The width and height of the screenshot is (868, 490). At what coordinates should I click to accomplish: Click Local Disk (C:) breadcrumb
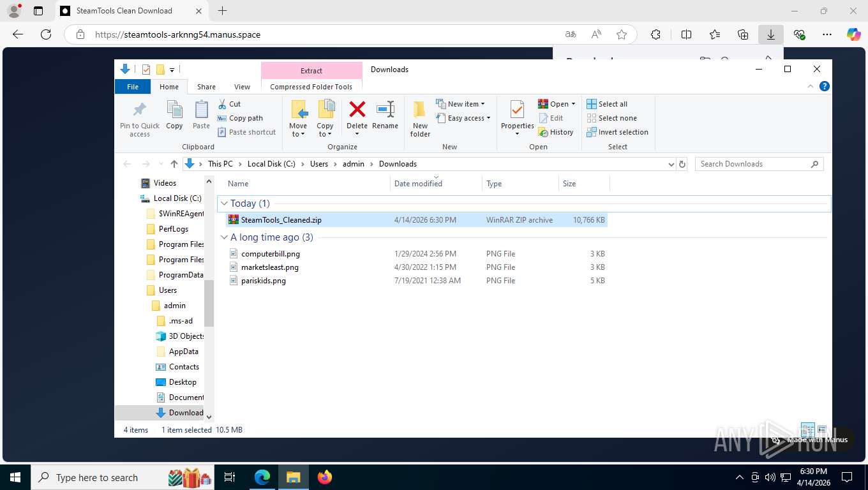pyautogui.click(x=271, y=164)
